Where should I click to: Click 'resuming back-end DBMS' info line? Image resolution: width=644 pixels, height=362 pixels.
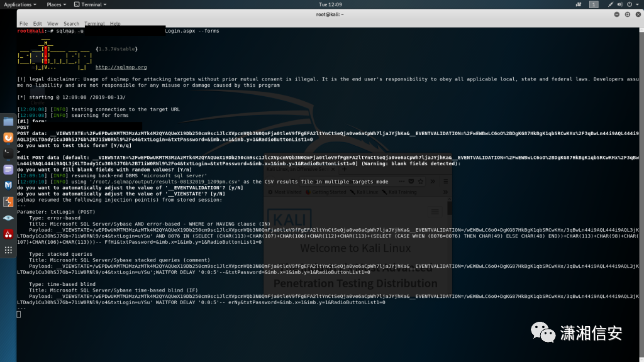pos(112,176)
